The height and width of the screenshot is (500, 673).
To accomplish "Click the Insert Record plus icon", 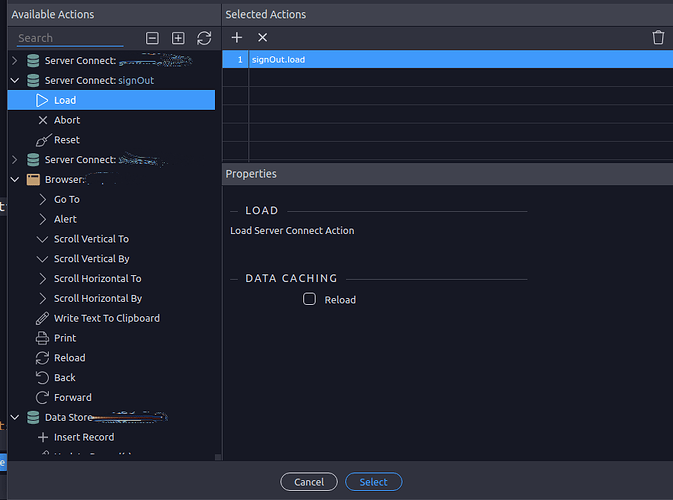I will 42,437.
